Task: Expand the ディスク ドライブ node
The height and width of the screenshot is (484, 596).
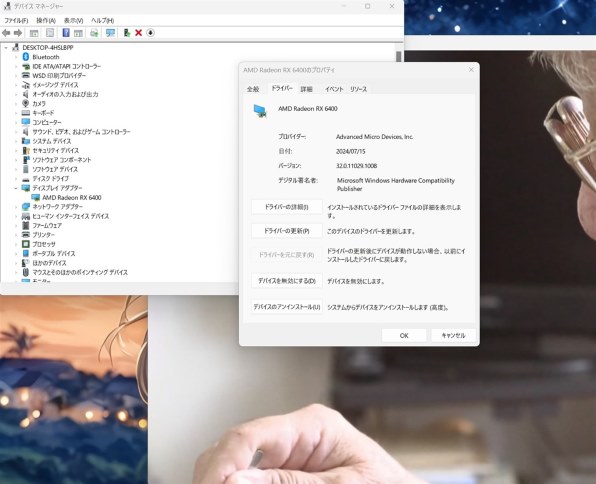Action: [x=16, y=178]
